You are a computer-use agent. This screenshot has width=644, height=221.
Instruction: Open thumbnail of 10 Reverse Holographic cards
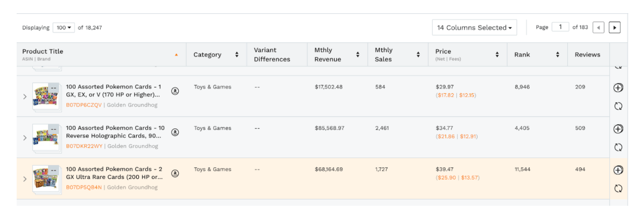47,138
